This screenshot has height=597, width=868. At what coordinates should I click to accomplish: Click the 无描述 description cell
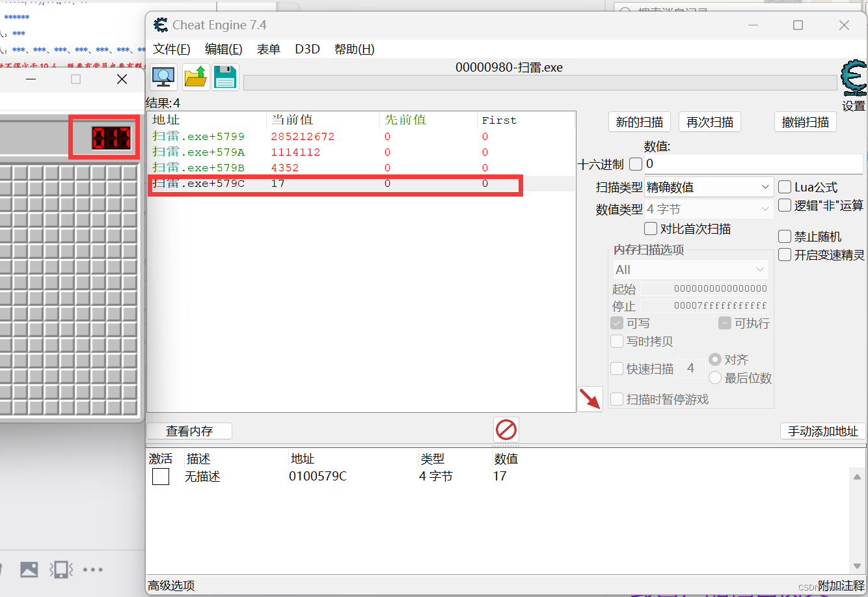(x=202, y=477)
